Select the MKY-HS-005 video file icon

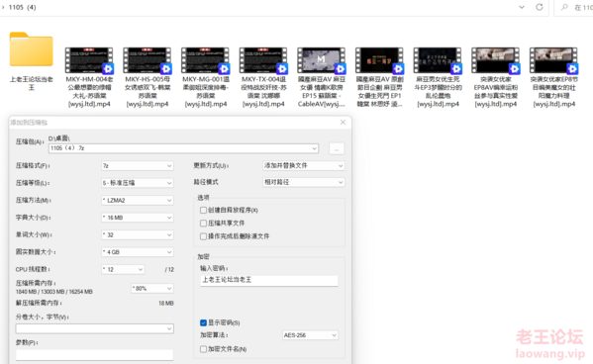[148, 60]
